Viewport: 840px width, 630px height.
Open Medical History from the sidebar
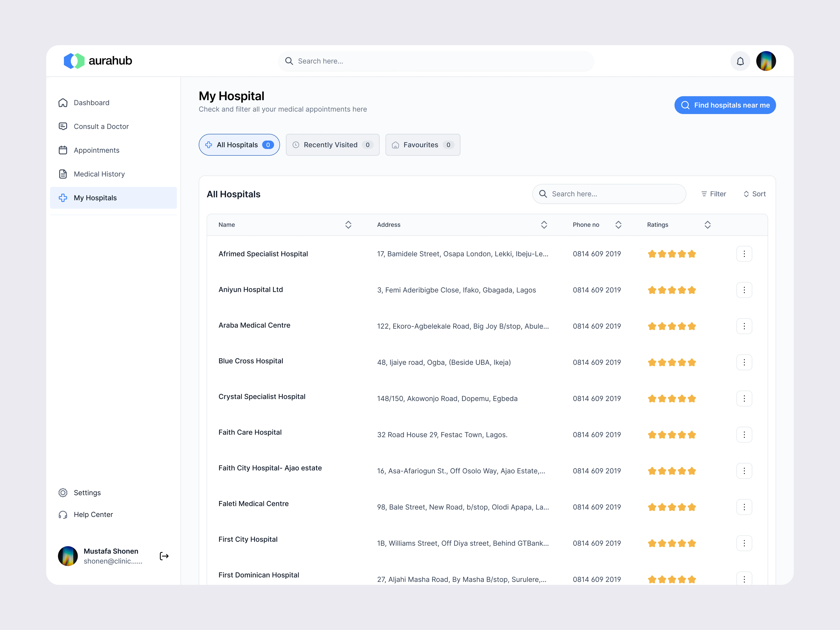click(x=99, y=174)
